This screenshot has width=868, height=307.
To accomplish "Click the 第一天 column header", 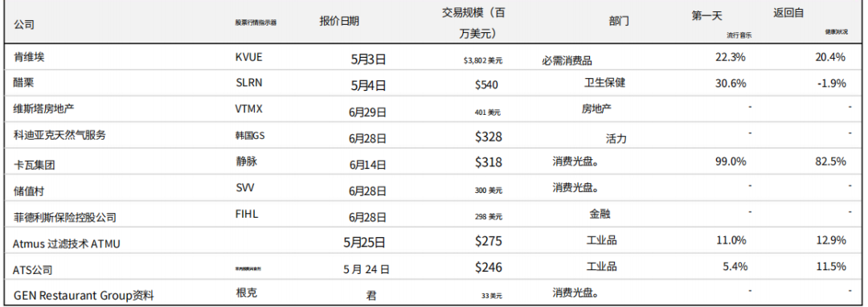I will pyautogui.click(x=706, y=16).
